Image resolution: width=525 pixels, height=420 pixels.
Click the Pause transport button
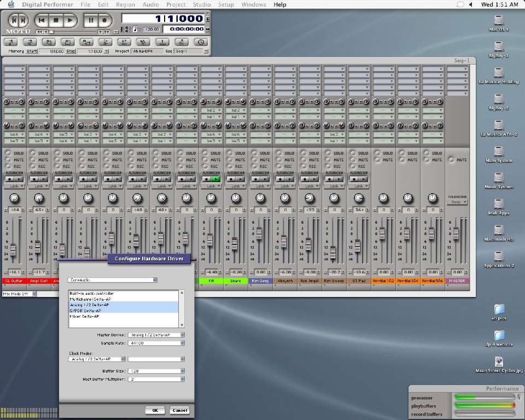[91, 20]
